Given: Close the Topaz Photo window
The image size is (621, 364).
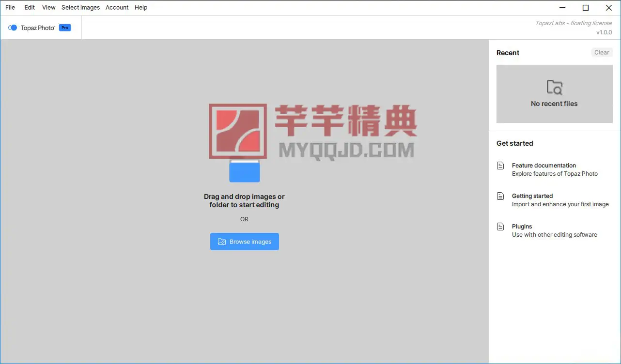Looking at the screenshot, I should [609, 7].
